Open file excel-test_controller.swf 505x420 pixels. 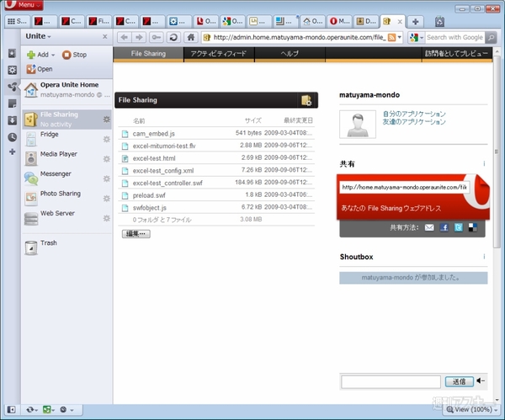167,183
